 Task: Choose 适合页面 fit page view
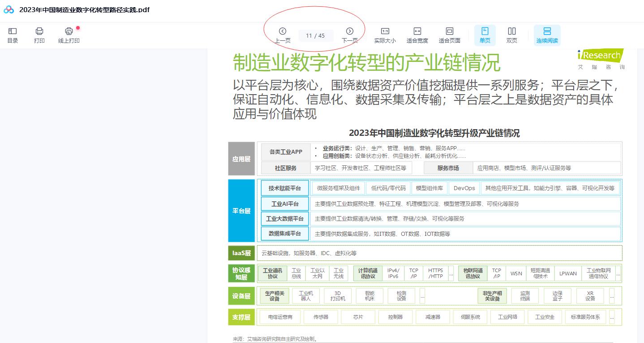449,35
